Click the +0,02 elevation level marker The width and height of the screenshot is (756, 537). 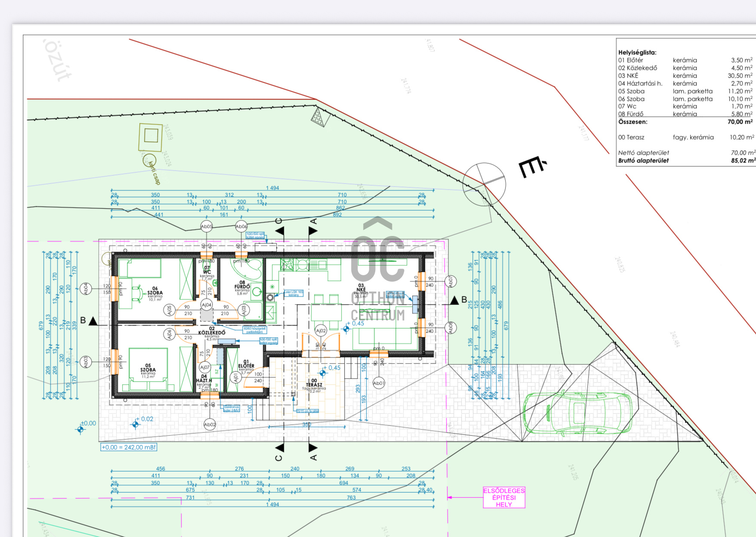136,425
